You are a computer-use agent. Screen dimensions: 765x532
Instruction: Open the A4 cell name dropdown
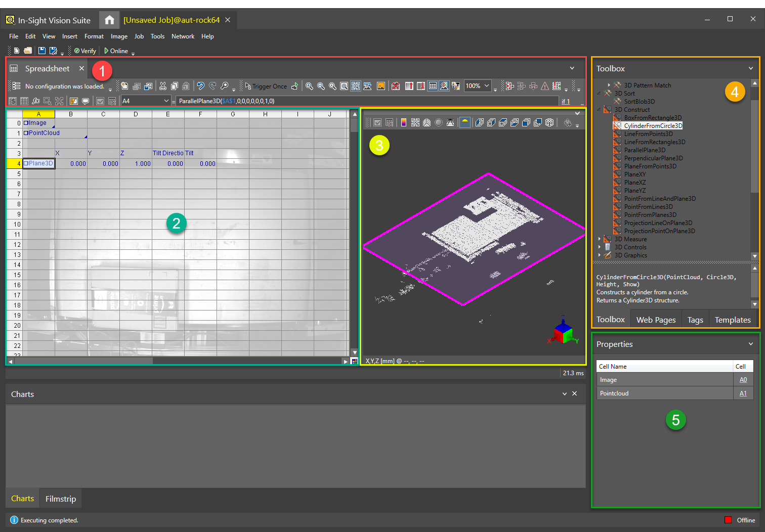(166, 101)
